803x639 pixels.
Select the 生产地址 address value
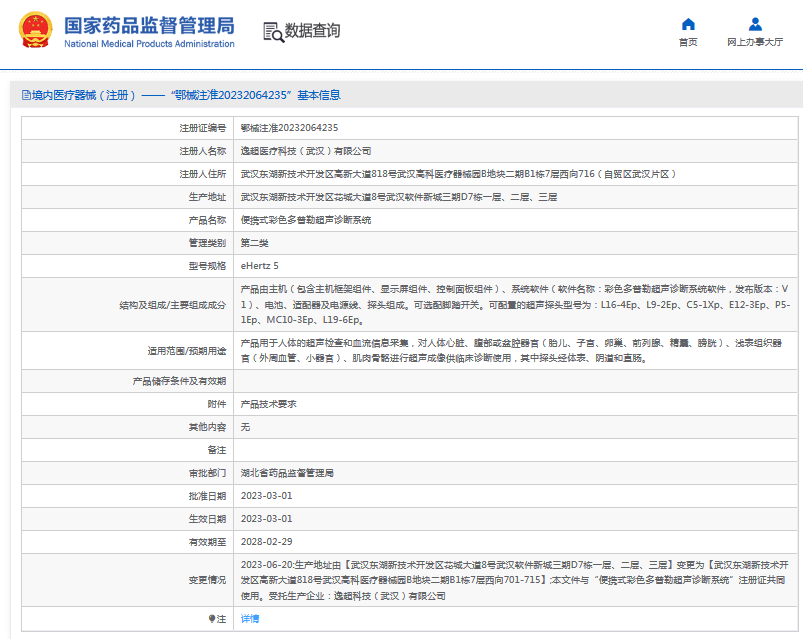point(399,197)
